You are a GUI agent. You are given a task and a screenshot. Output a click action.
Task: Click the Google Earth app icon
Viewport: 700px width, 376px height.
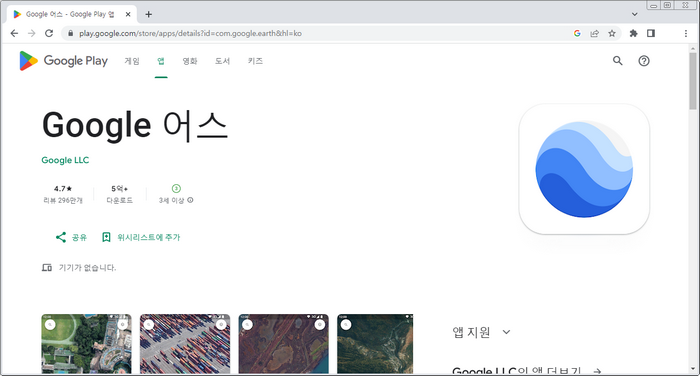(584, 169)
